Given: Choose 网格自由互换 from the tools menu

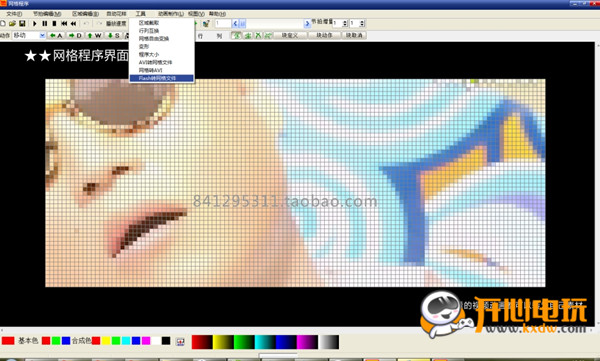Looking at the screenshot, I should (161, 39).
